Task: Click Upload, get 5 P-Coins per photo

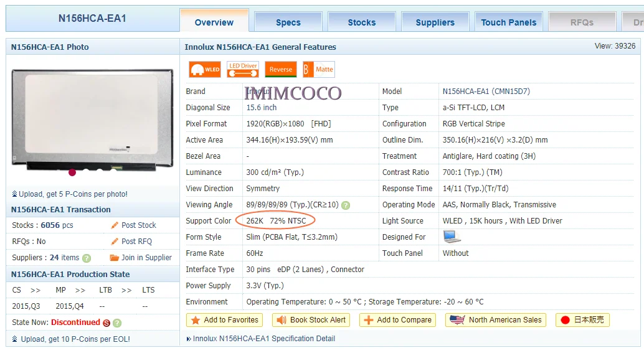Action: point(73,194)
